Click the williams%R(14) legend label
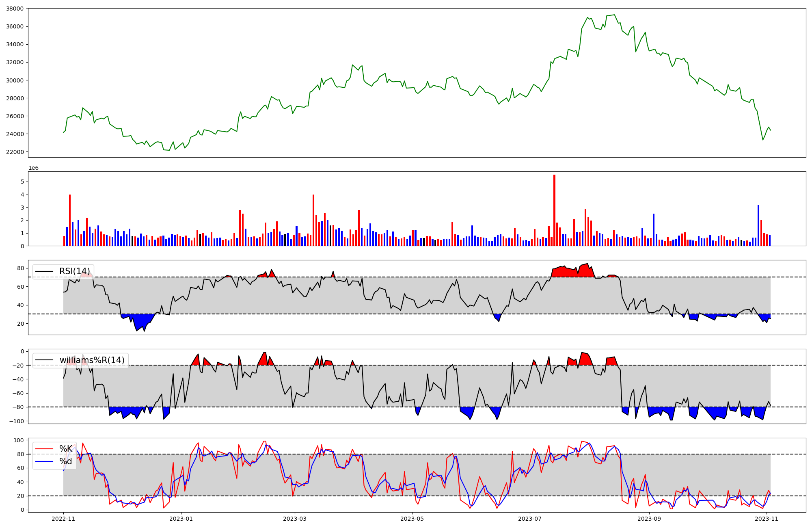Image resolution: width=812 pixels, height=528 pixels. (92, 360)
